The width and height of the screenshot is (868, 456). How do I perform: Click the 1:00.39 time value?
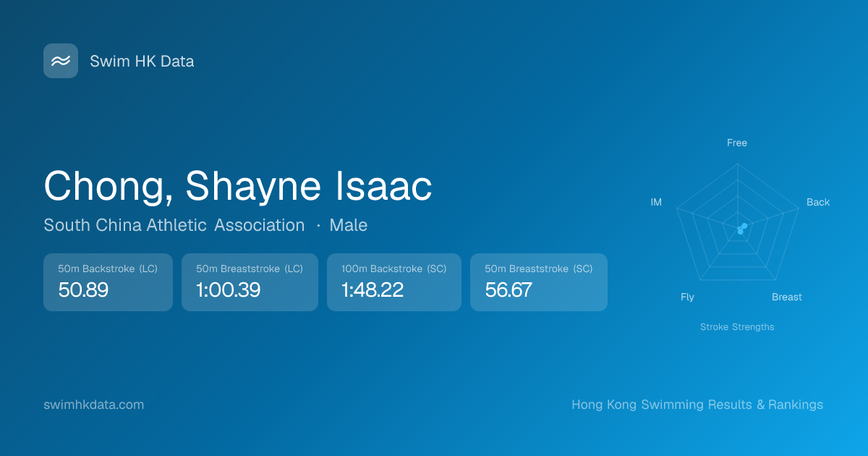point(228,290)
